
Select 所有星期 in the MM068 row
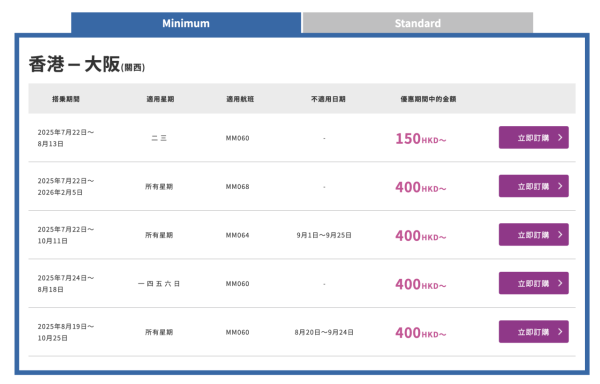coord(159,187)
